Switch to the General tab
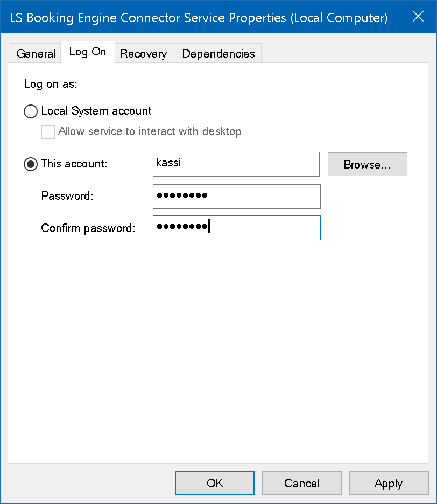Viewport: 437px width, 504px height. click(x=36, y=54)
